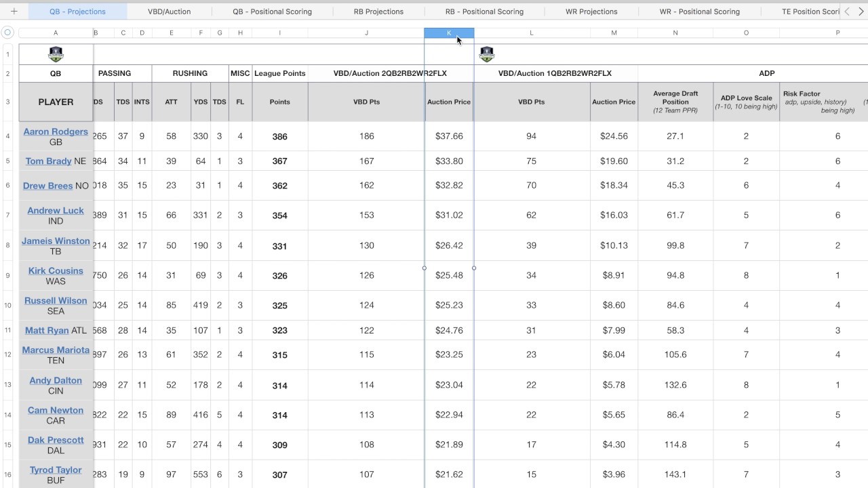Select entire table via corner circle handle
The image size is (868, 488).
point(8,33)
